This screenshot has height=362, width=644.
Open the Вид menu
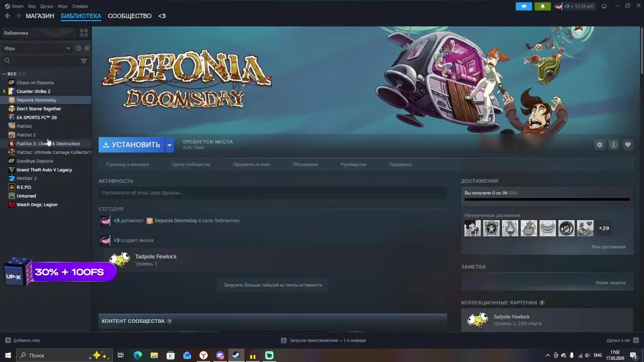[32, 7]
